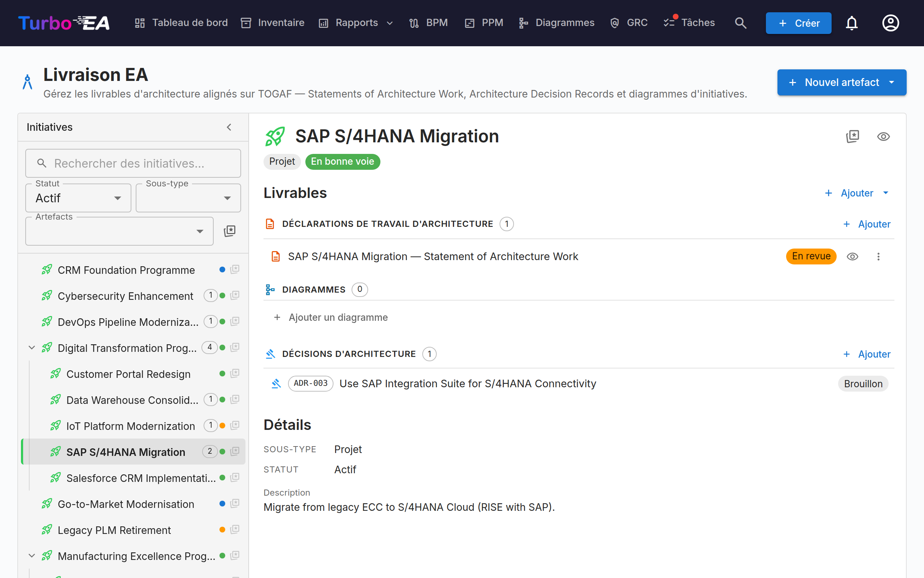Click the Créer button

798,23
